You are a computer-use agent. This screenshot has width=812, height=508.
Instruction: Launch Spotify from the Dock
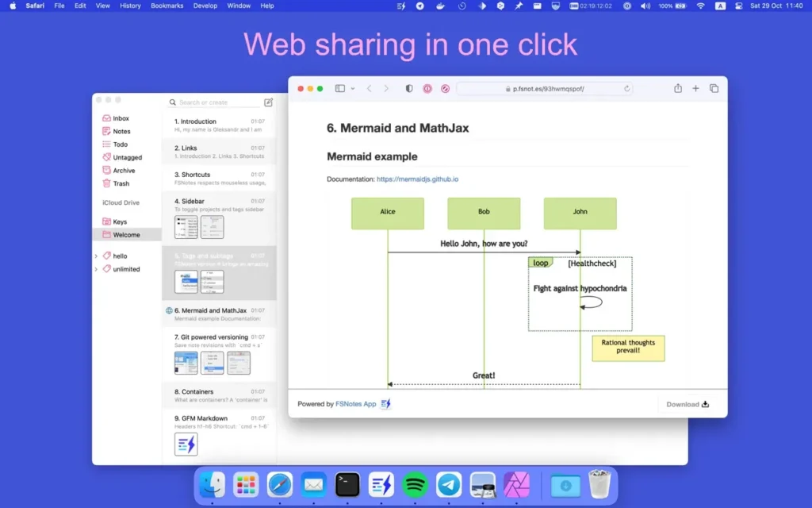415,484
